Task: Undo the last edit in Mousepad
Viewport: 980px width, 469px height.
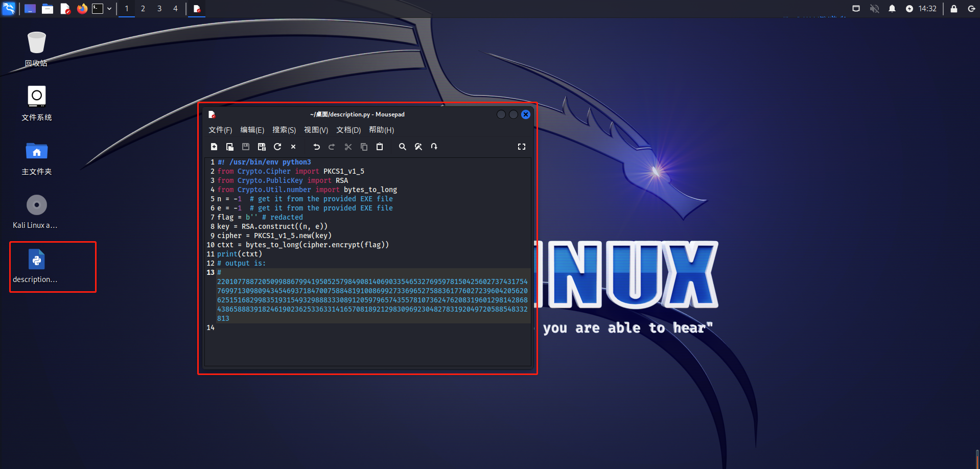Action: pyautogui.click(x=316, y=147)
